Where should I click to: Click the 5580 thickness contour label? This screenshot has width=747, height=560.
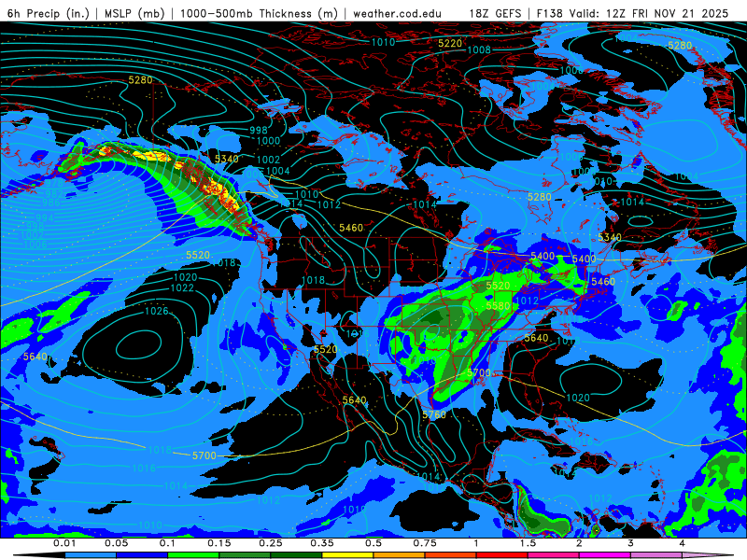coord(498,306)
